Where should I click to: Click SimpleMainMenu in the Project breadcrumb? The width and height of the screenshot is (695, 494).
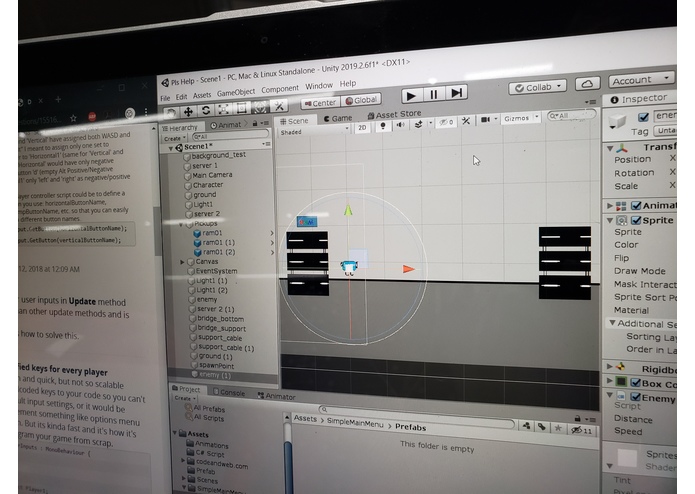coord(355,423)
